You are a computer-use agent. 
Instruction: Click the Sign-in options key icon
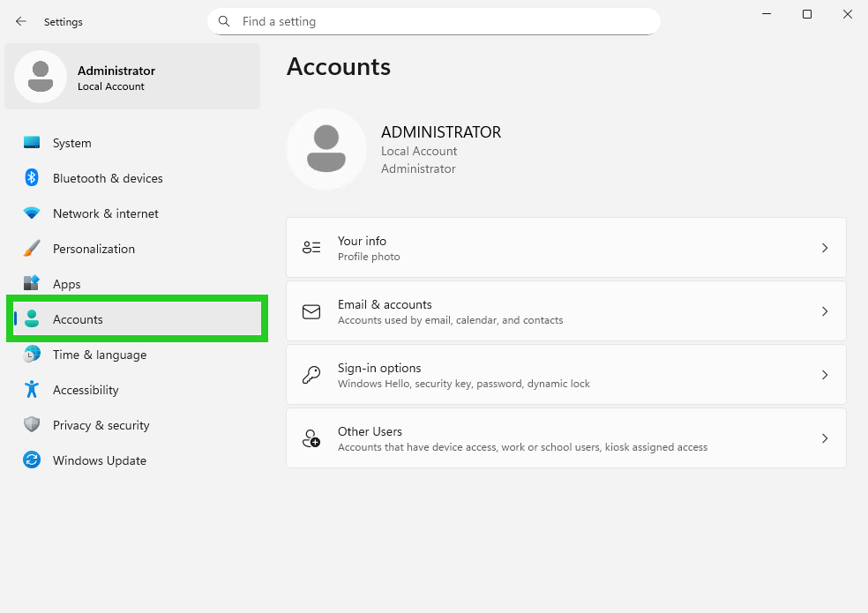[311, 374]
